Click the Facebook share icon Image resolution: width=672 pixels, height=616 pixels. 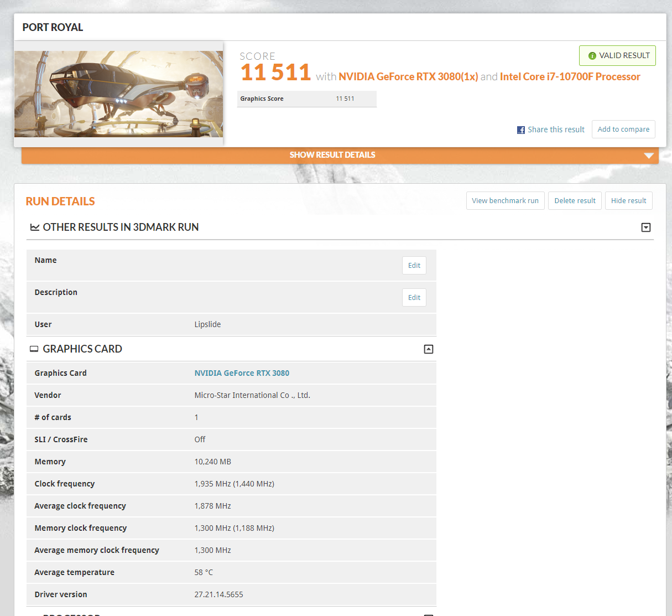(x=521, y=130)
